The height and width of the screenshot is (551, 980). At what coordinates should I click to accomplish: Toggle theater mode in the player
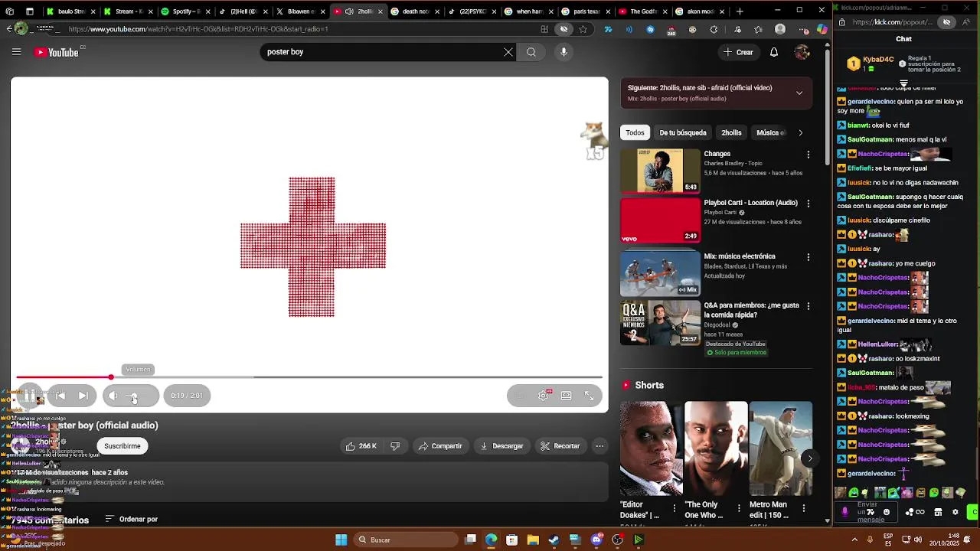pos(566,396)
